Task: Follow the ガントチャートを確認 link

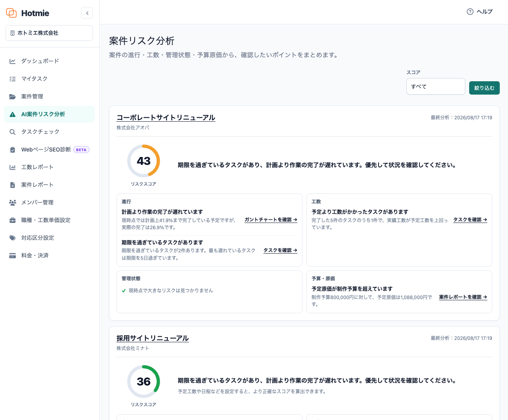Action: 271,220
